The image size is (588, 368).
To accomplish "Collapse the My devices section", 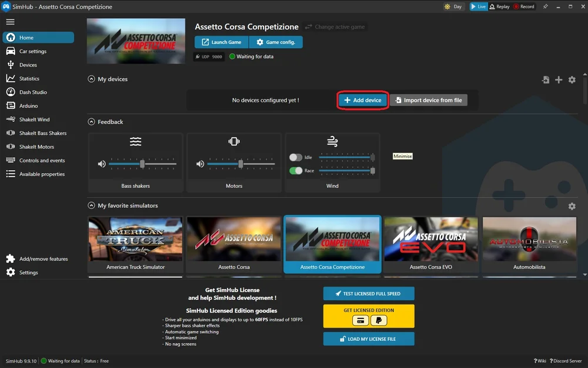I will coord(91,79).
